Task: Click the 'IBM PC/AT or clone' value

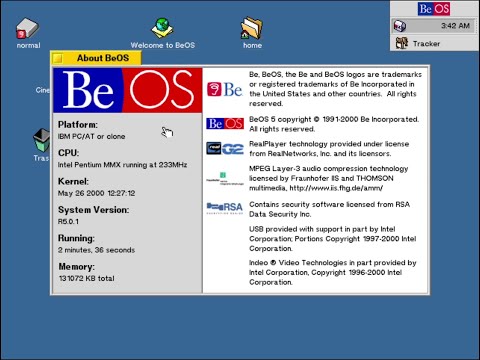Action: click(x=91, y=136)
